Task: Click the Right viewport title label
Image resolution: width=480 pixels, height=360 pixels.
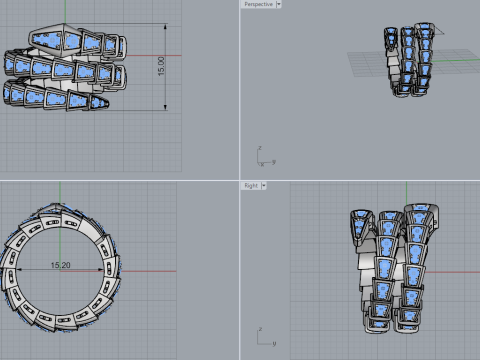Action: coord(251,185)
